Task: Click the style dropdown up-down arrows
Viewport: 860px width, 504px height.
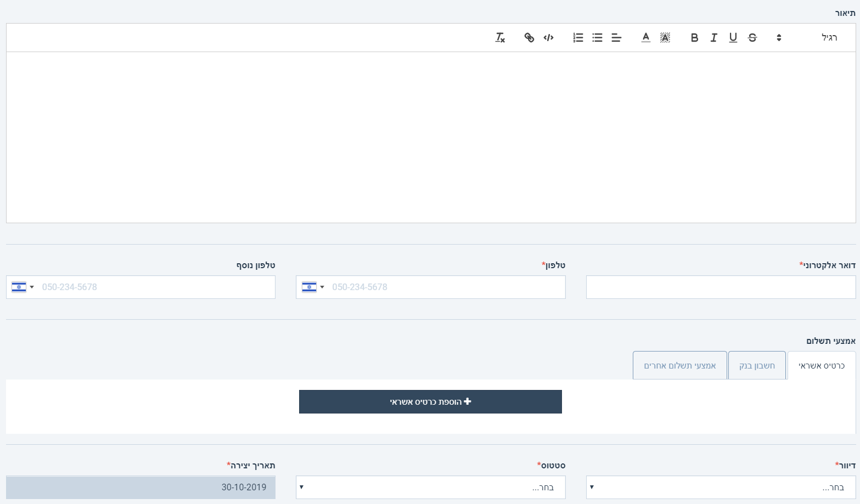Action: pyautogui.click(x=779, y=38)
